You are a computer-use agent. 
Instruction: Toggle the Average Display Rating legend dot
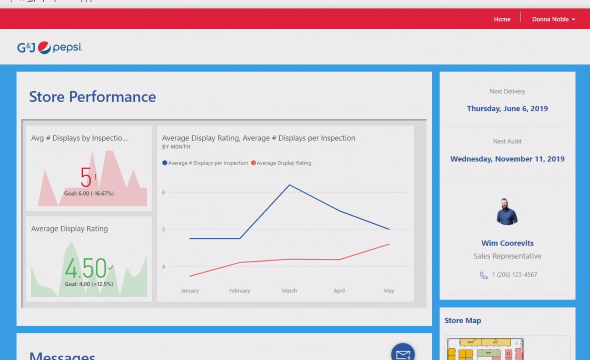point(253,163)
